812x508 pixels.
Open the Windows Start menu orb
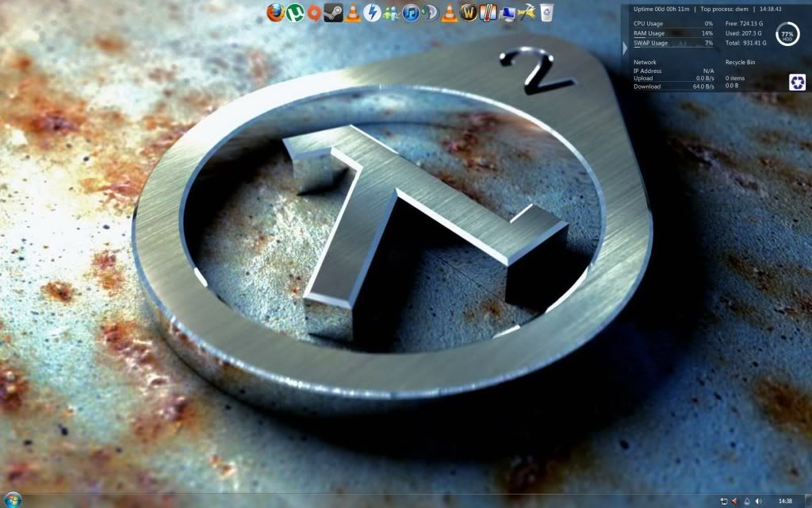[13, 500]
